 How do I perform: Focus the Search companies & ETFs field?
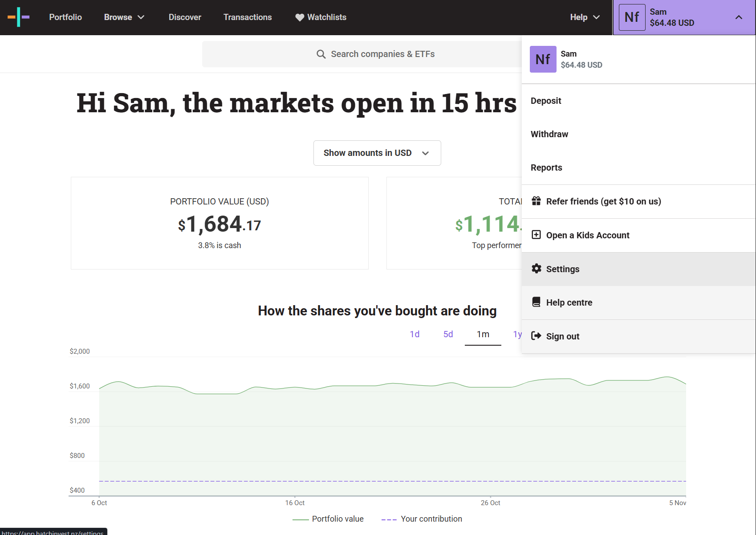pos(362,54)
